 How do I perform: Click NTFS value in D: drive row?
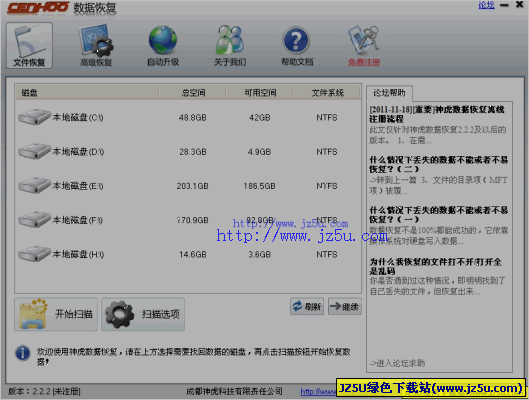click(x=327, y=152)
